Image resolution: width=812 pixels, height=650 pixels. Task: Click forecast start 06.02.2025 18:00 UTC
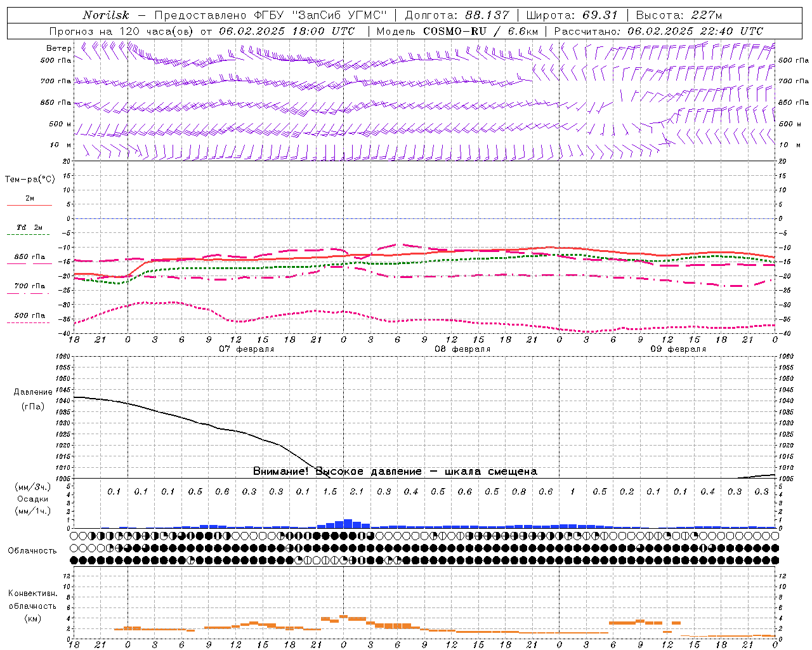point(287,31)
